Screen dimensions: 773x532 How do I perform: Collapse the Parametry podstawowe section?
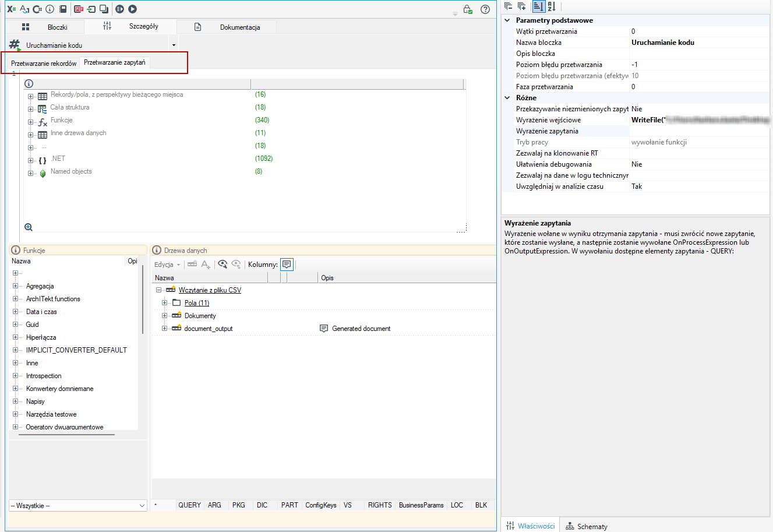pos(507,20)
